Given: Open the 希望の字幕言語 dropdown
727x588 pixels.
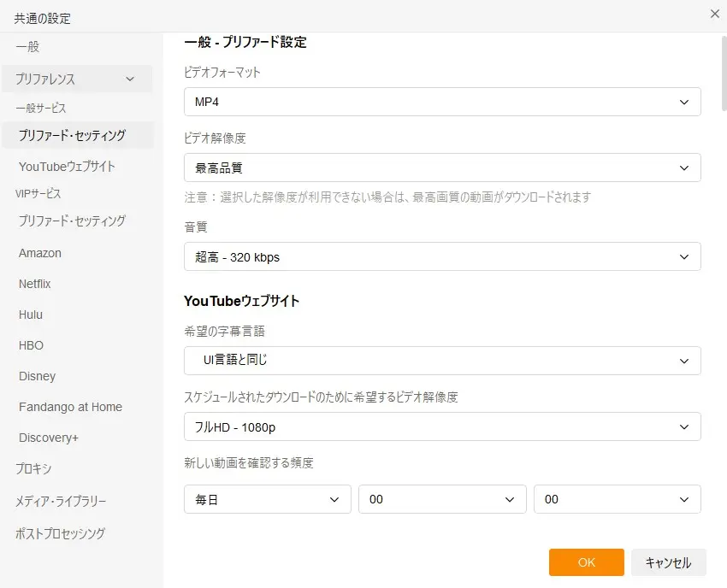Looking at the screenshot, I should click(442, 361).
